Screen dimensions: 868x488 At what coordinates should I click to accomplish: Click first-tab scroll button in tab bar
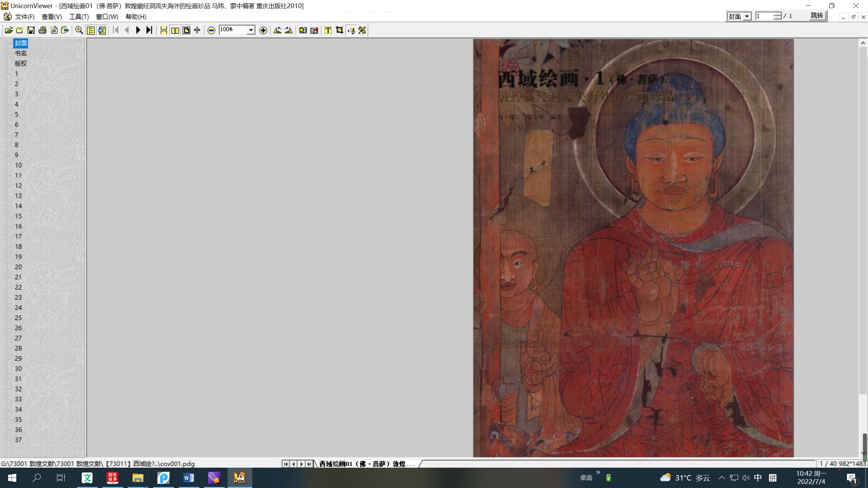285,464
